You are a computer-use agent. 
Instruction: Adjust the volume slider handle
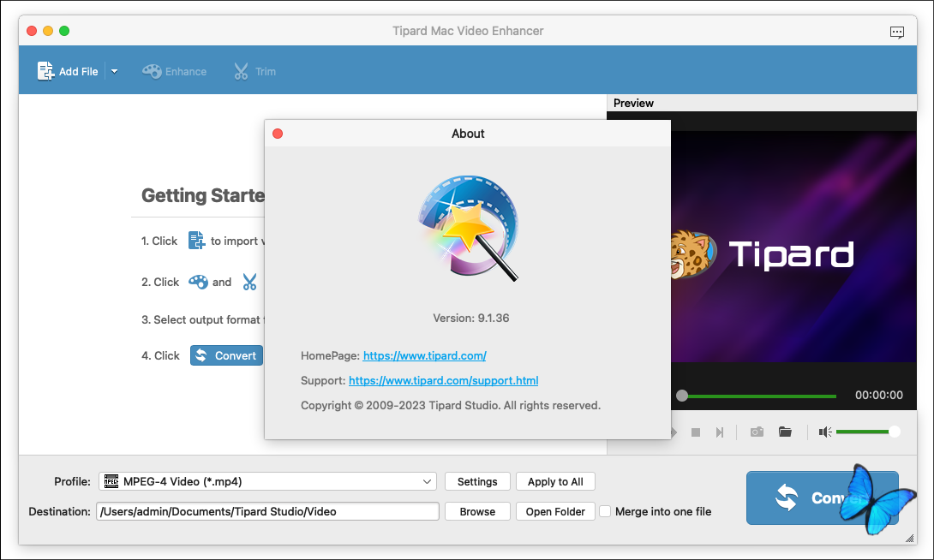[x=894, y=432]
